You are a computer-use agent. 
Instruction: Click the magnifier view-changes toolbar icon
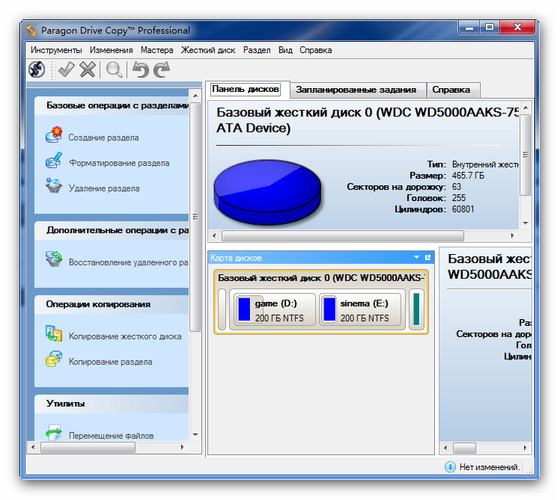[114, 70]
